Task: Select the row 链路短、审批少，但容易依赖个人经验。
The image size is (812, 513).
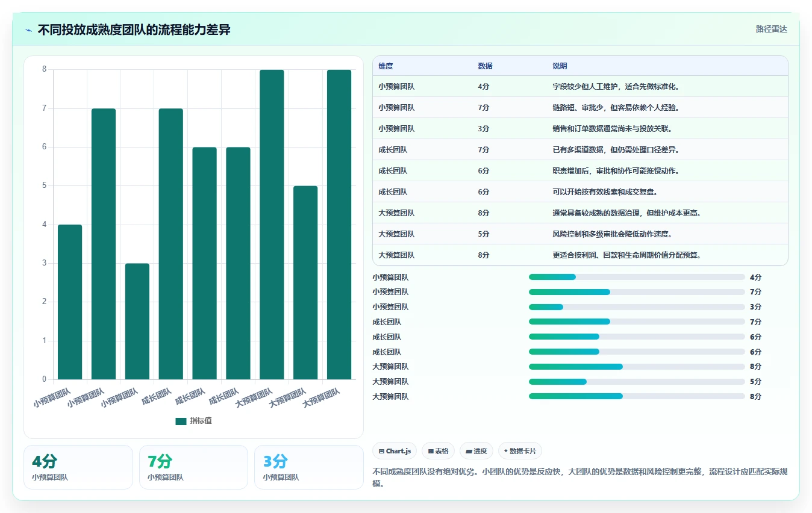Action: 580,107
